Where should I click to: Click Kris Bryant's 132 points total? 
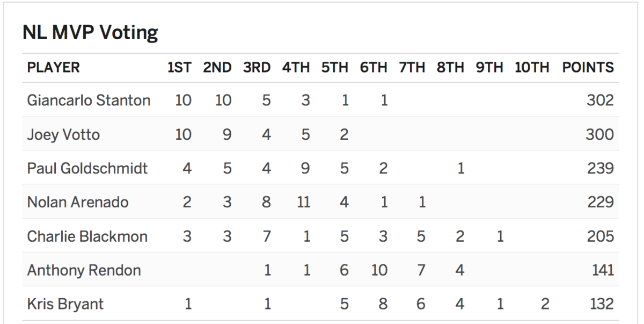click(x=601, y=304)
